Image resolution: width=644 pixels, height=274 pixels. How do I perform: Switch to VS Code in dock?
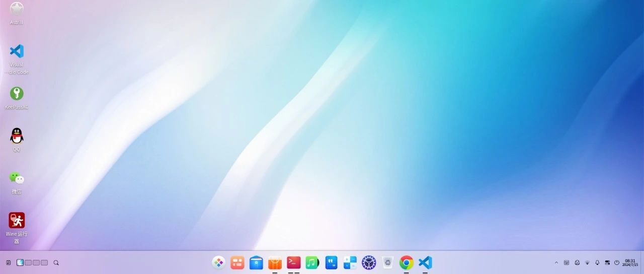coord(425,262)
